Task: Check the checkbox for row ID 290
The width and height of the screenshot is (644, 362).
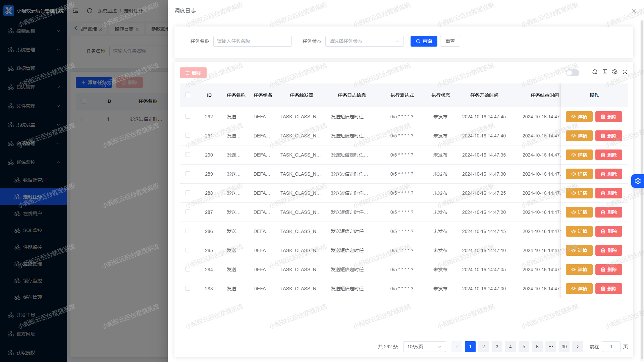Action: (x=188, y=155)
